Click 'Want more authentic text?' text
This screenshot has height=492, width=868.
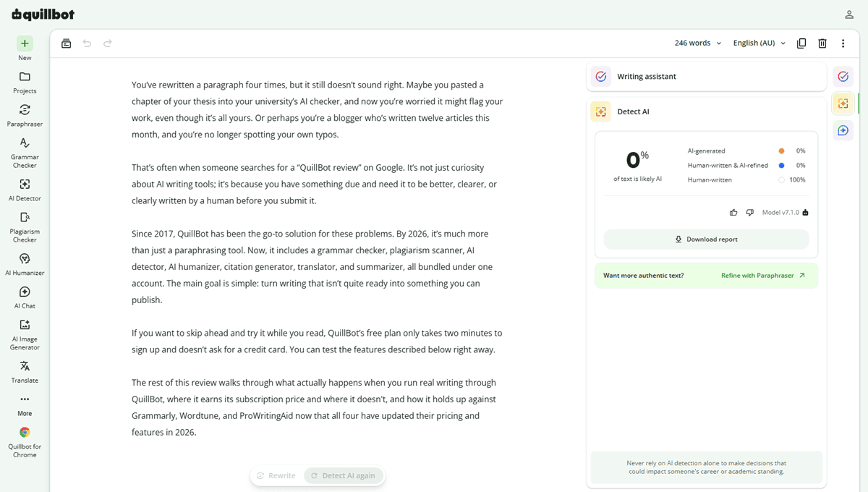[x=643, y=276]
